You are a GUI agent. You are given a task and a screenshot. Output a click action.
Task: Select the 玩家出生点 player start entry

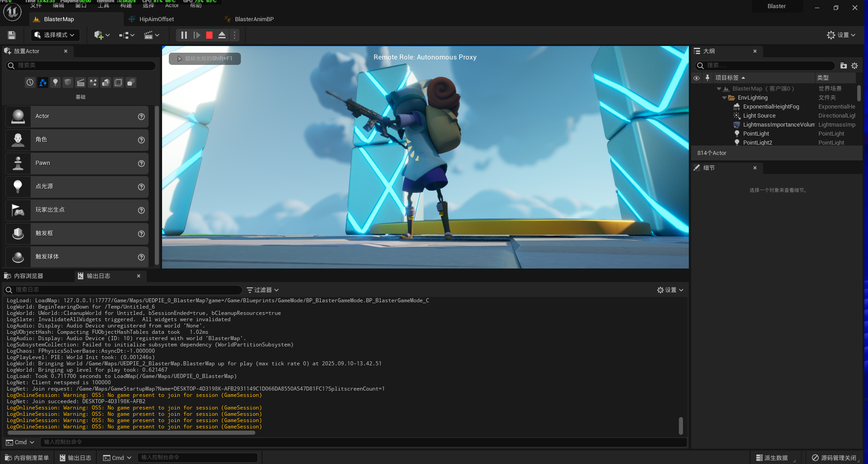(77, 210)
